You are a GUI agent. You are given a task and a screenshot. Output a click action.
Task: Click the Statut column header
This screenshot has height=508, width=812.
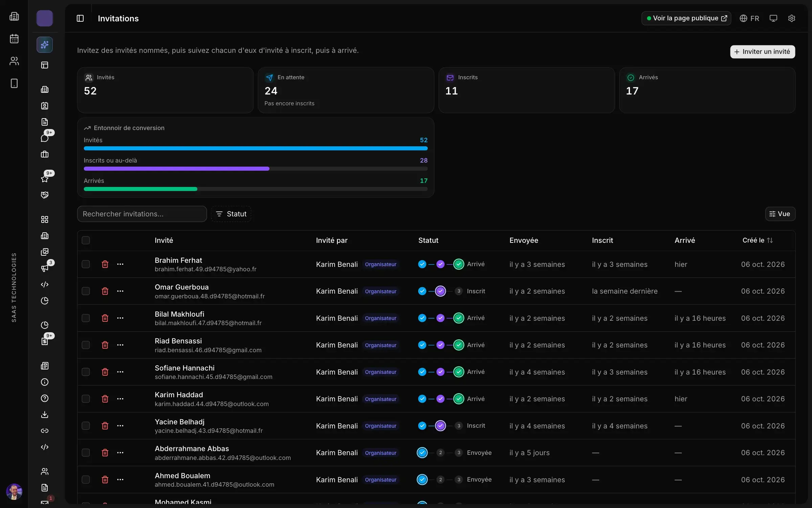(x=428, y=240)
